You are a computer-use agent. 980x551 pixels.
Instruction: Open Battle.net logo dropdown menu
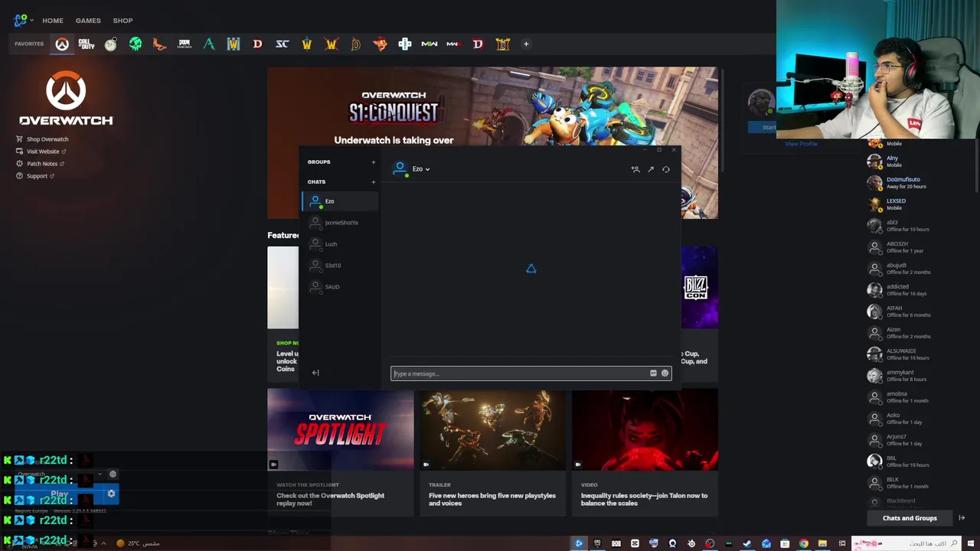(24, 20)
